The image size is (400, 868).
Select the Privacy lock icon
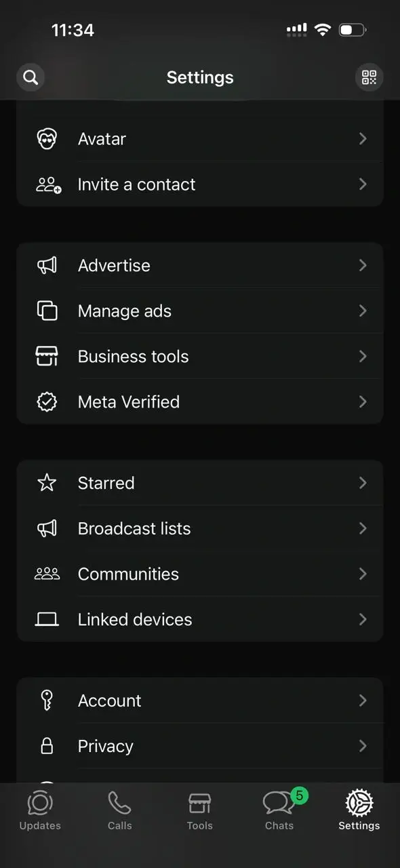coord(47,746)
